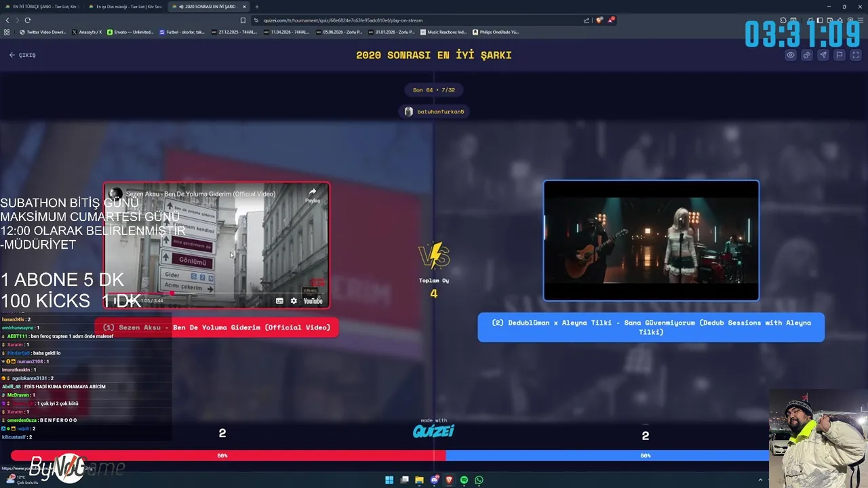Click the paper plane share icon

(823, 55)
